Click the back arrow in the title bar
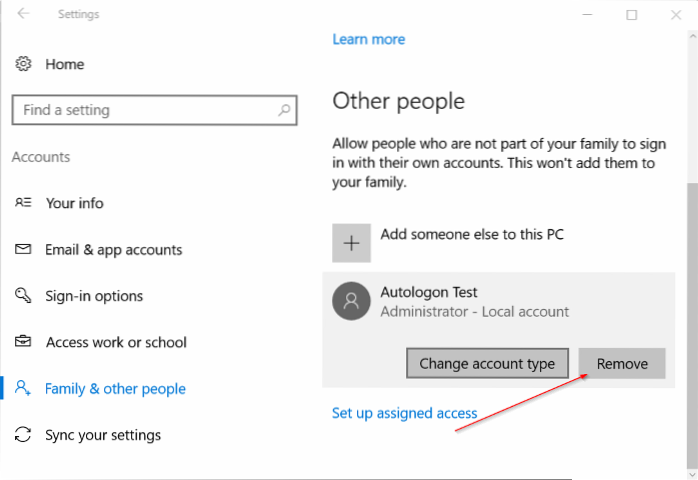This screenshot has height=480, width=698. point(24,15)
